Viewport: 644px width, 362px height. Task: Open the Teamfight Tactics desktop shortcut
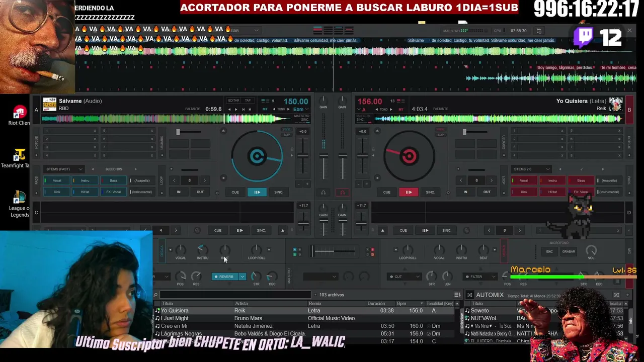coord(19,158)
